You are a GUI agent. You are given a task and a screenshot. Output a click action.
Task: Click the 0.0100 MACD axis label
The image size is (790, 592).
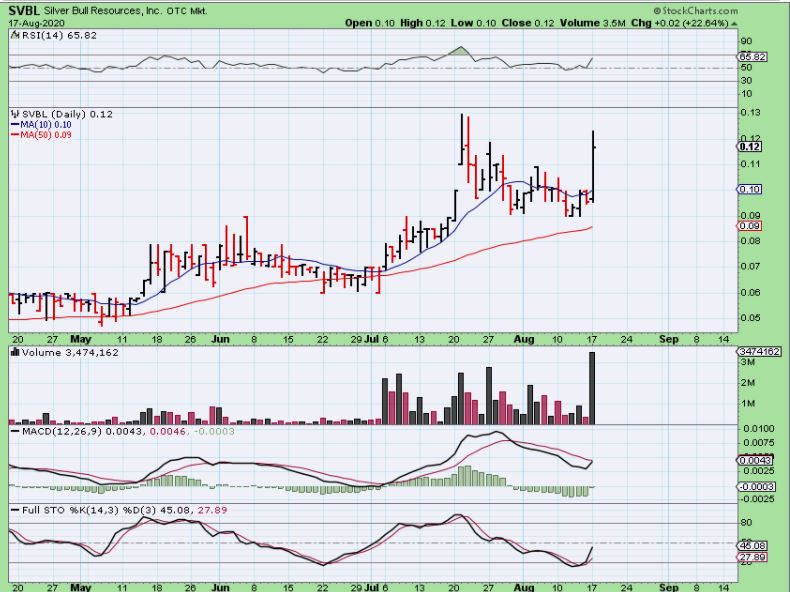click(x=759, y=429)
